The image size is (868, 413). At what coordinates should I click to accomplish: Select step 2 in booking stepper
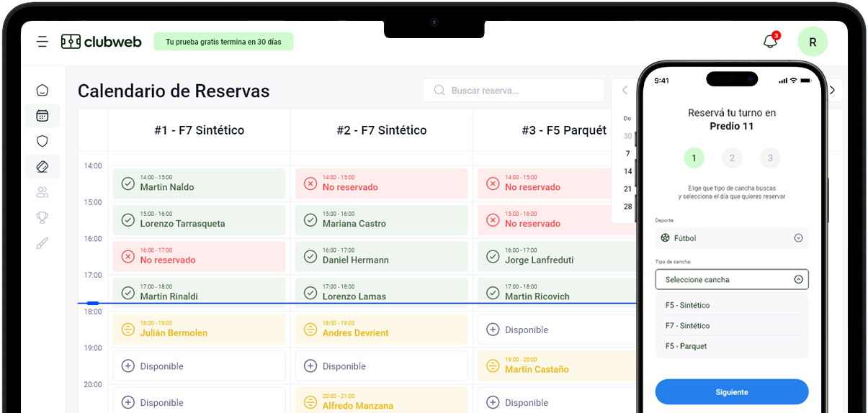point(732,158)
